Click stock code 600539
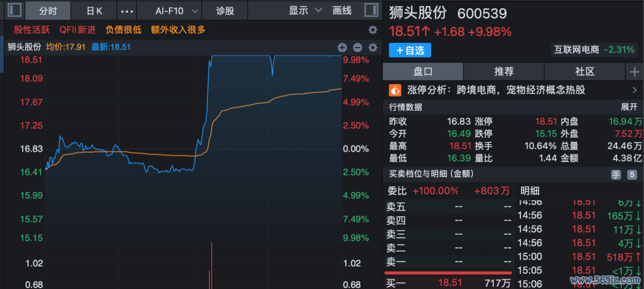The image size is (644, 289). (x=482, y=14)
